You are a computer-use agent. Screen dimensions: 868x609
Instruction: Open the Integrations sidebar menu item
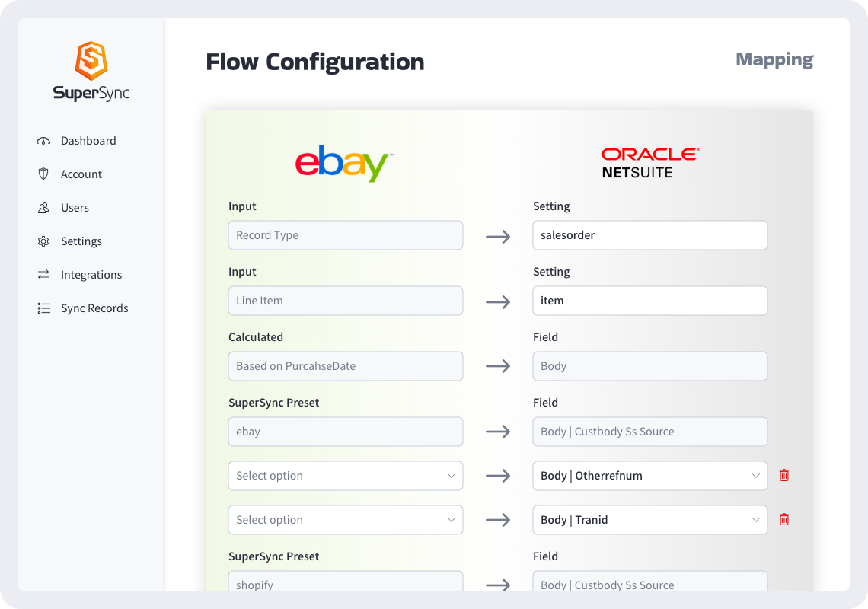[91, 275]
